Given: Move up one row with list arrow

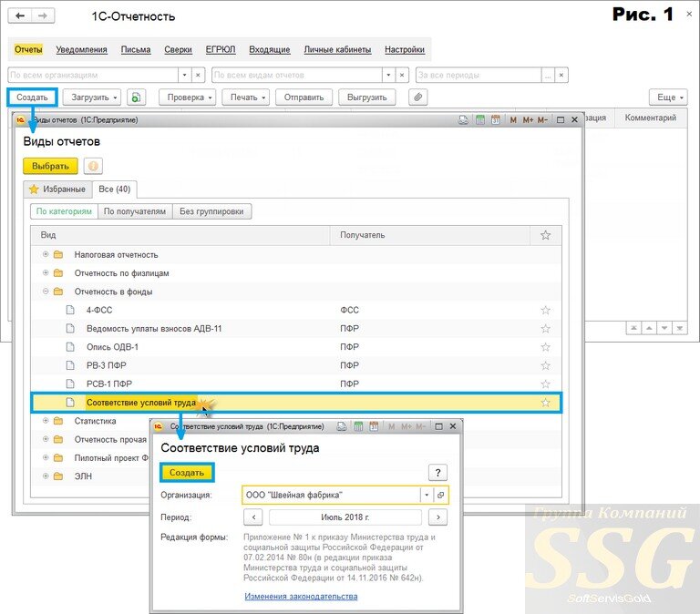Looking at the screenshot, I should pyautogui.click(x=649, y=329).
